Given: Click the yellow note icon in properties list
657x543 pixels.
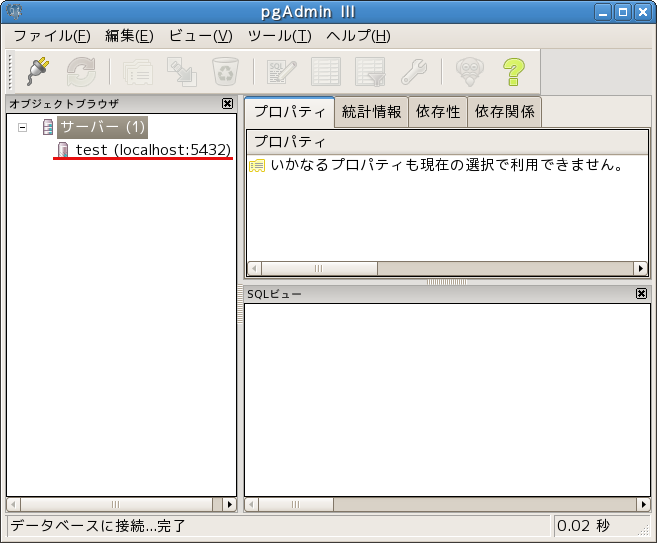Looking at the screenshot, I should (x=257, y=165).
